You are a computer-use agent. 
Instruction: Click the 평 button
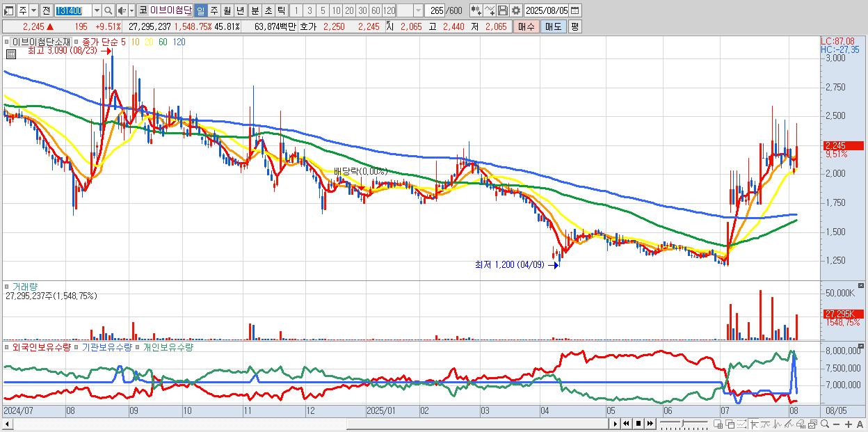574,26
